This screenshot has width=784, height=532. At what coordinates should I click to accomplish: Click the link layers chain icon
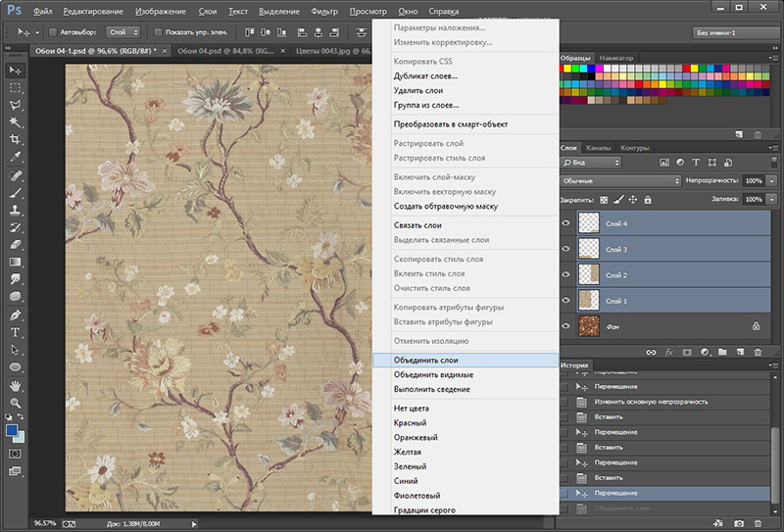[x=651, y=352]
